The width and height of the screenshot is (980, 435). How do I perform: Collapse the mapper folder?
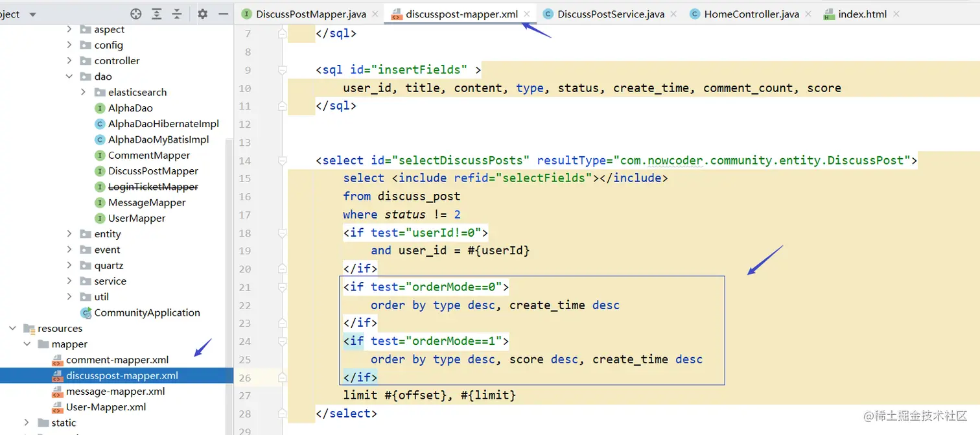27,344
